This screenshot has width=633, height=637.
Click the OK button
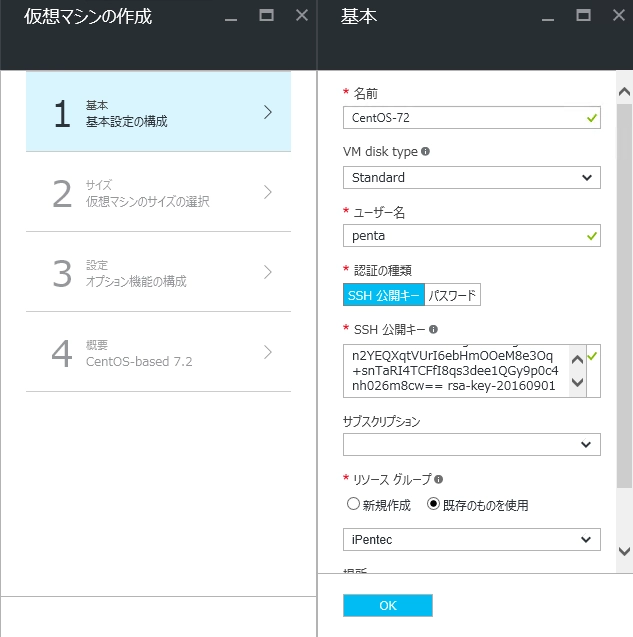tap(388, 605)
